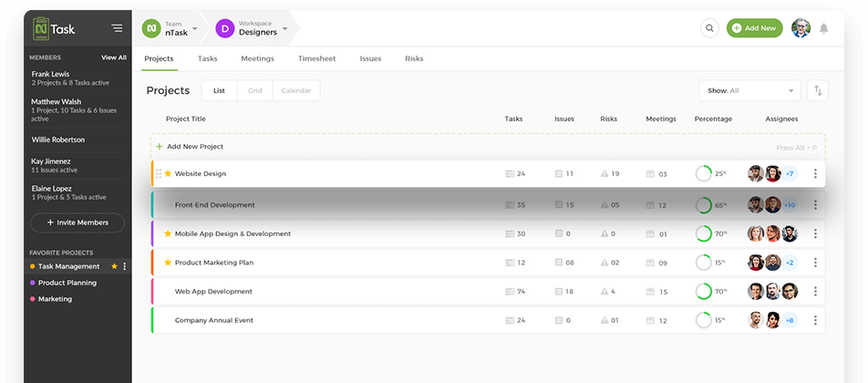Screen dimensions: 868x383
Task: Open Company Annual Event three-dot menu
Action: 815,320
